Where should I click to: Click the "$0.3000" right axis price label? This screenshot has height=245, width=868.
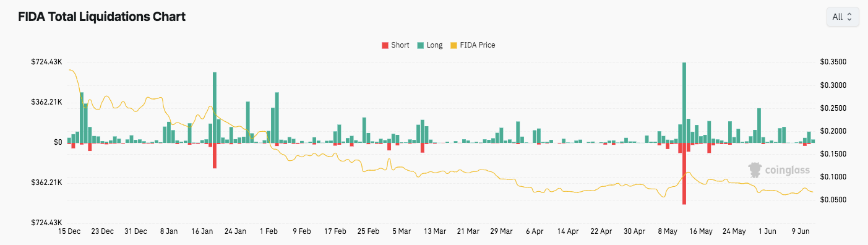coord(833,85)
